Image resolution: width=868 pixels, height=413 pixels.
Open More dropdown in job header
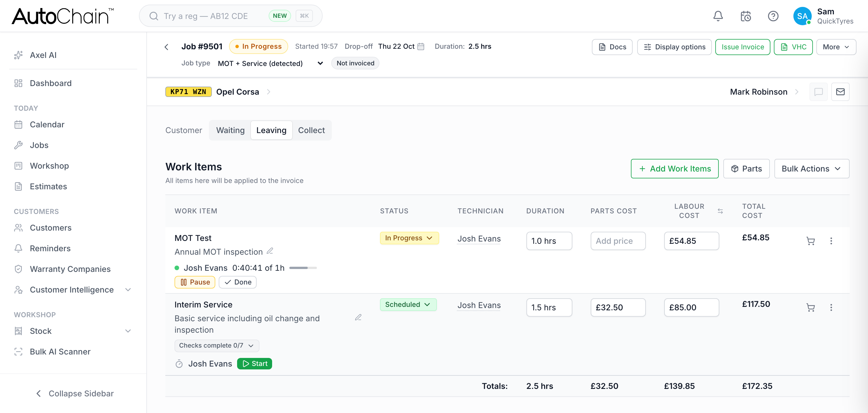(836, 47)
